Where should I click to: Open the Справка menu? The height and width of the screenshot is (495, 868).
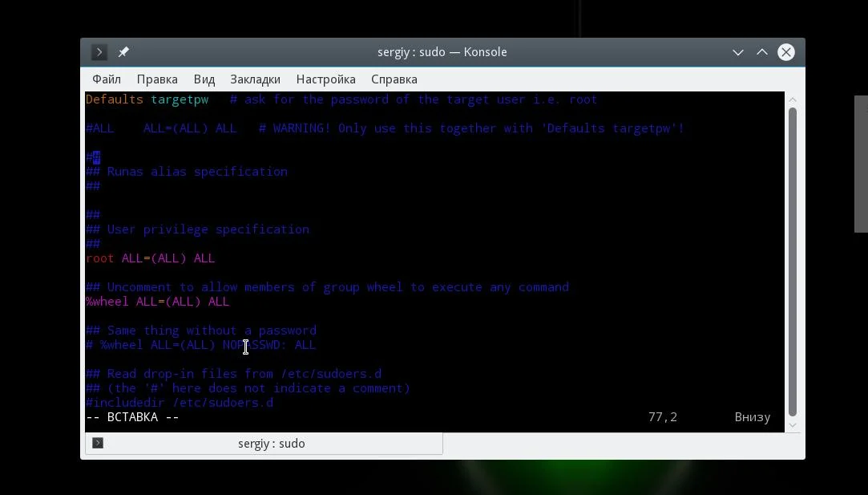pos(394,79)
